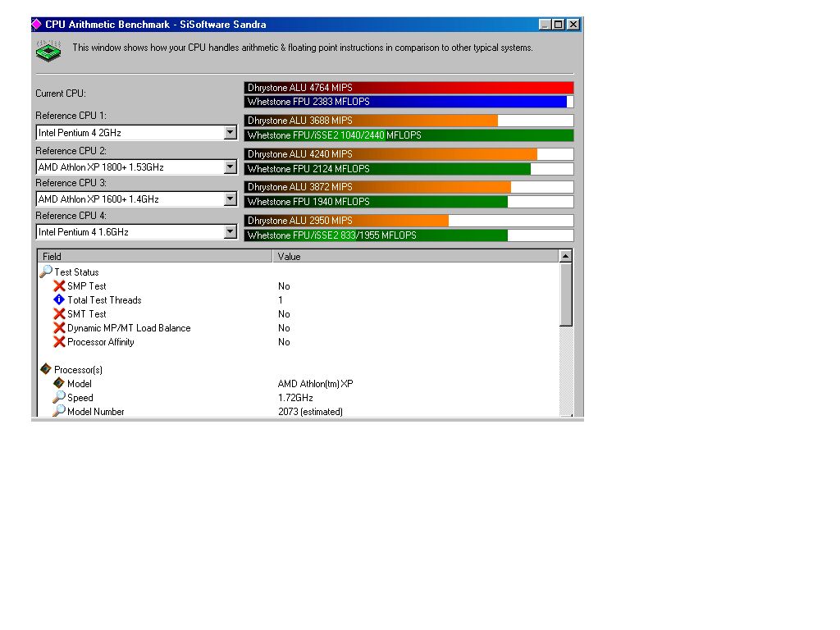The image size is (840, 630).
Task: Click the Current CPU label
Action: tap(61, 94)
